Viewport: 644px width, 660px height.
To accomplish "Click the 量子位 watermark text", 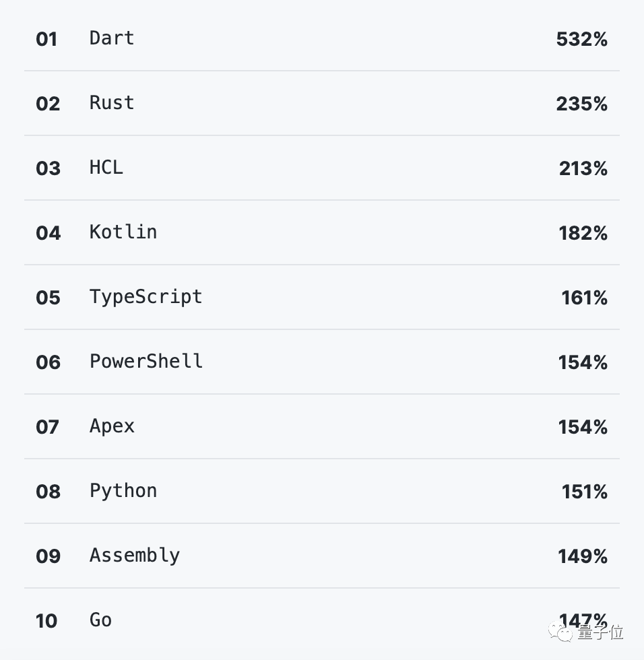I will 600,632.
